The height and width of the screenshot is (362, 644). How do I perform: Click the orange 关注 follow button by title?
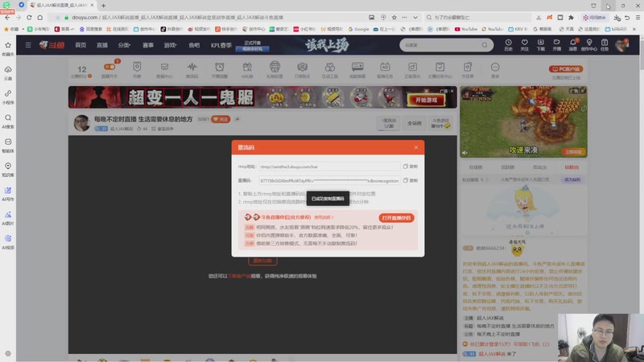(x=221, y=119)
